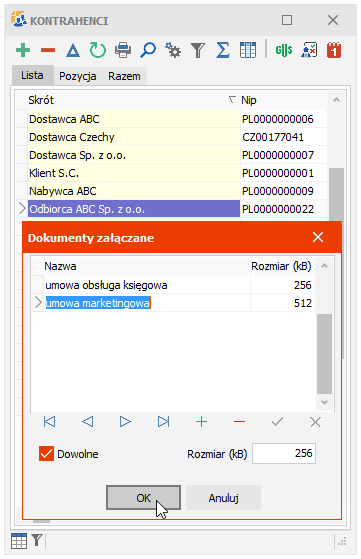The width and height of the screenshot is (361, 559).
Task: Click the Nazwa column header
Action: [x=147, y=266]
